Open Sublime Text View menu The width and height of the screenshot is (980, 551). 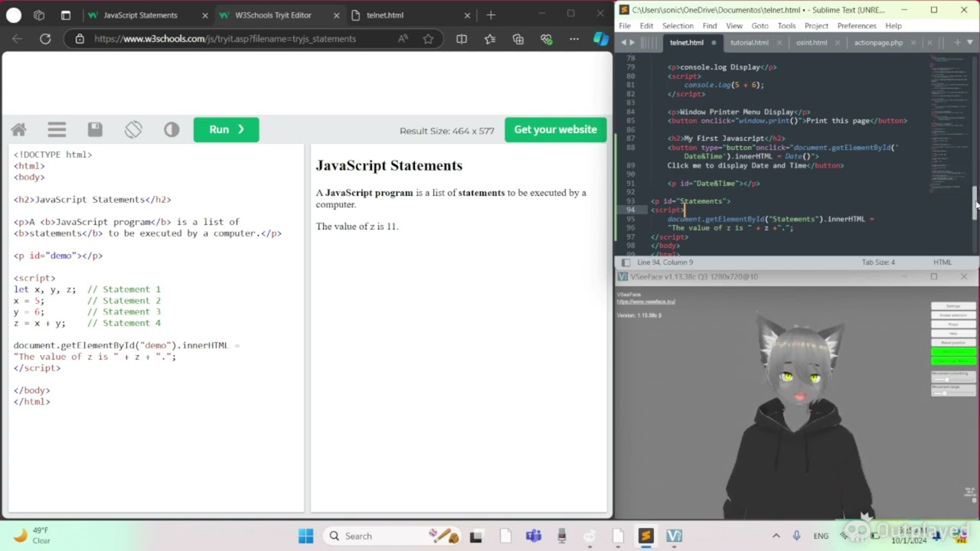734,25
